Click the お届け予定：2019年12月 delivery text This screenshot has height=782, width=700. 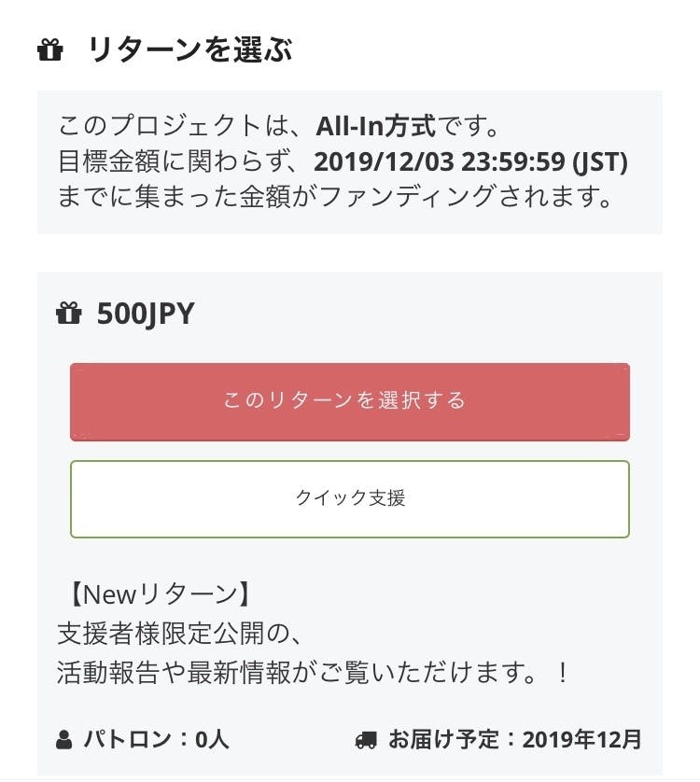point(514,741)
